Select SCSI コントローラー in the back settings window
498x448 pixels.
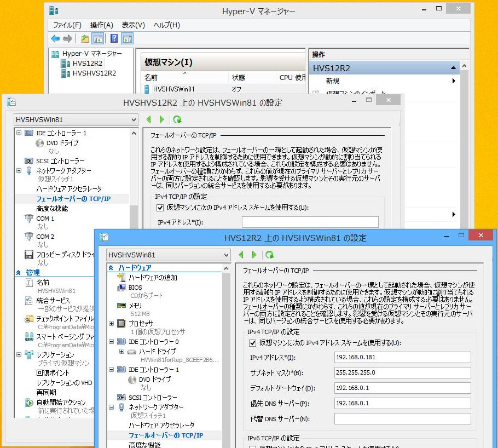[x=60, y=161]
